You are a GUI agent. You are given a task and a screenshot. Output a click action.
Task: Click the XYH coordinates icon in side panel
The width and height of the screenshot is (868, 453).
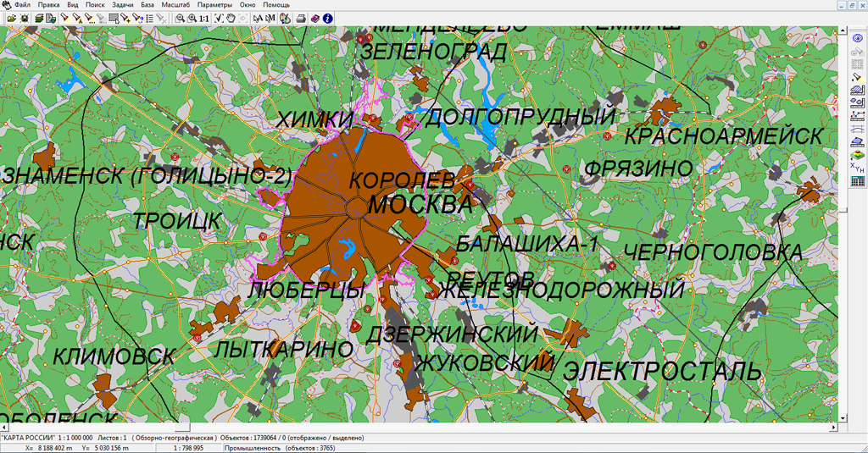tap(857, 167)
